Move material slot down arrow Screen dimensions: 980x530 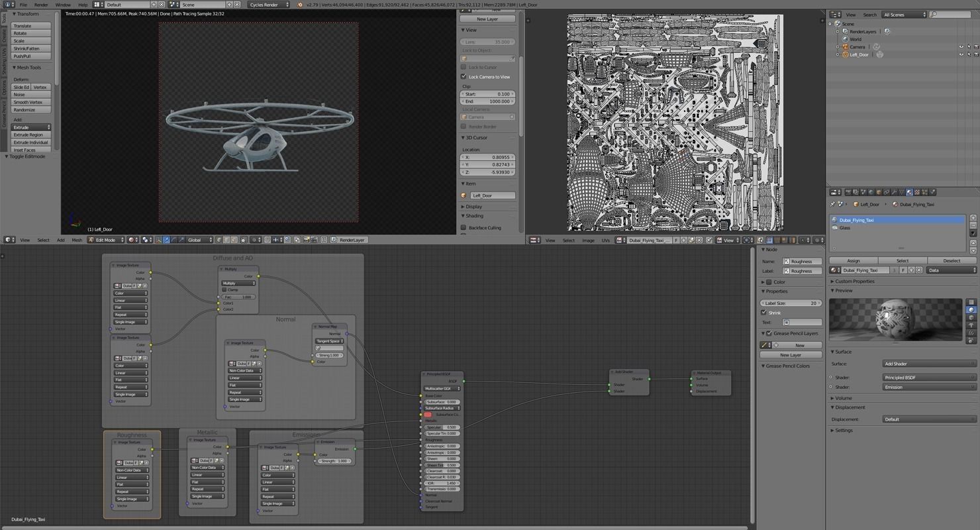[x=973, y=250]
